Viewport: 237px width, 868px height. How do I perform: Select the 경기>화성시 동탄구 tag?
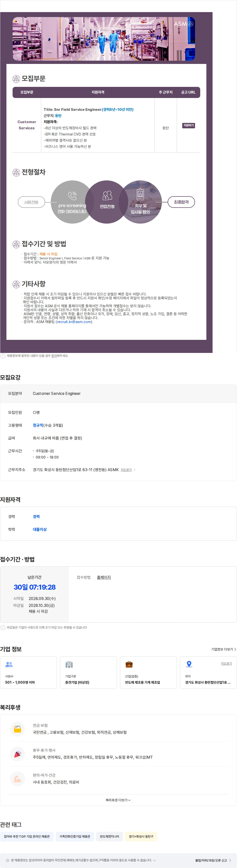(141, 836)
